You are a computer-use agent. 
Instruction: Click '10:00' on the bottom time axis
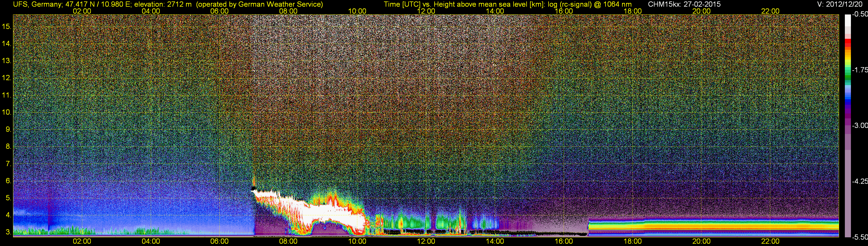[357, 241]
